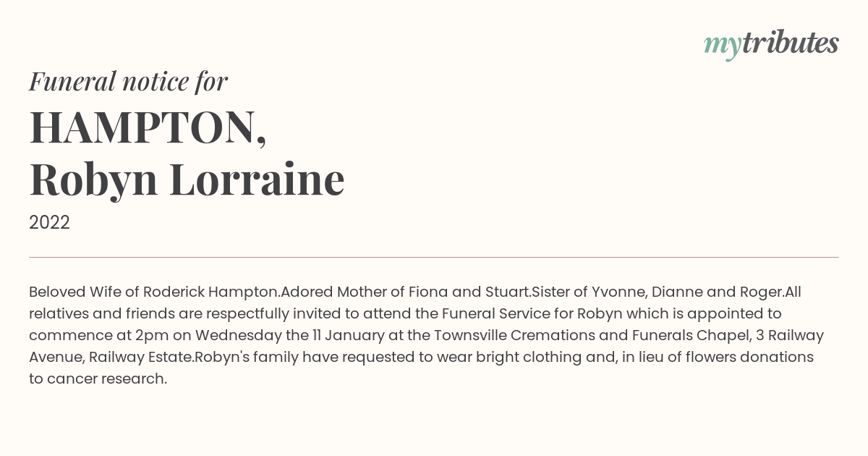This screenshot has width=868, height=456.
Task: Click the mytributes logo
Action: [x=771, y=44]
